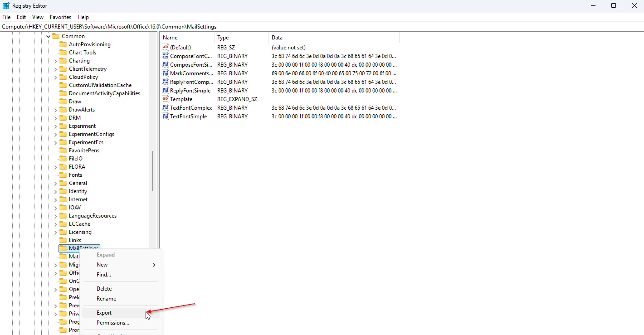Select the Template string value icon

166,99
